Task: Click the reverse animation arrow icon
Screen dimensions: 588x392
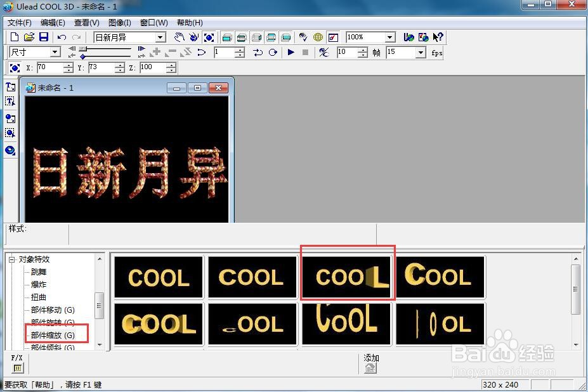Action: pos(202,52)
